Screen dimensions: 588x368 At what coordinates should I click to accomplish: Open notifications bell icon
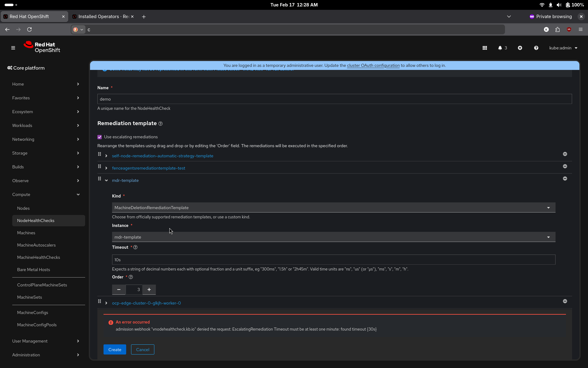(x=500, y=48)
